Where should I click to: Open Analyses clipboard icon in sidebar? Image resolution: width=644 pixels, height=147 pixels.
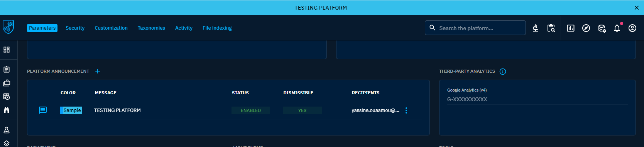coord(7,70)
